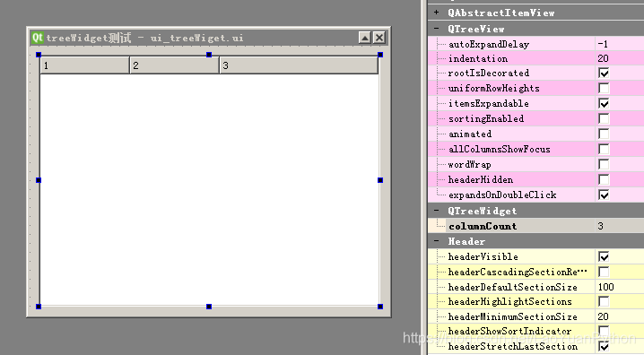Click the bottom-center blue selection handle
Viewport: 644px width, 355px height.
click(209, 307)
